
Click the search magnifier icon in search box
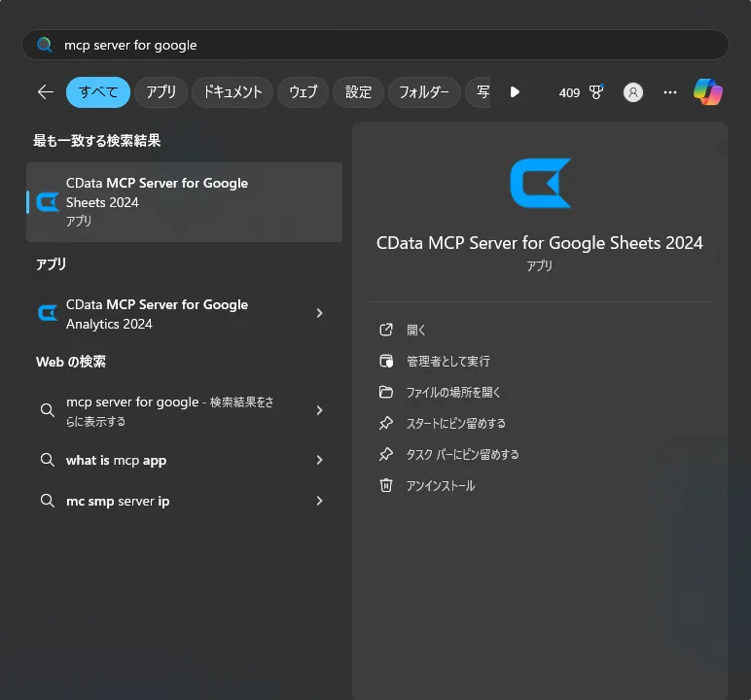click(x=45, y=45)
